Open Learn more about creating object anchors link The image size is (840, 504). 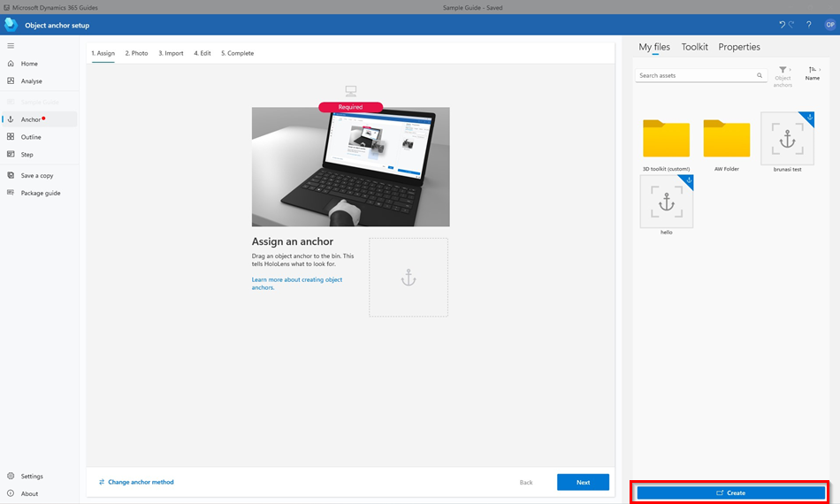(296, 283)
